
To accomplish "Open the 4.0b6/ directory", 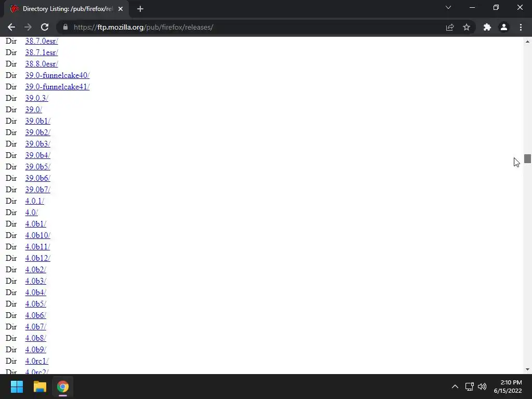I will (36, 315).
